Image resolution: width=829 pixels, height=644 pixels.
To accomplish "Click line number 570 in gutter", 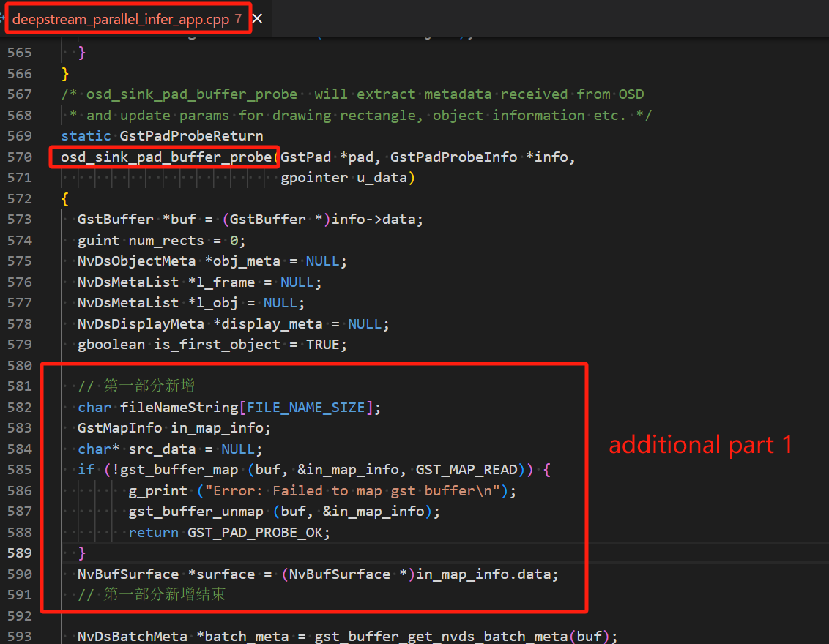I will [x=20, y=157].
